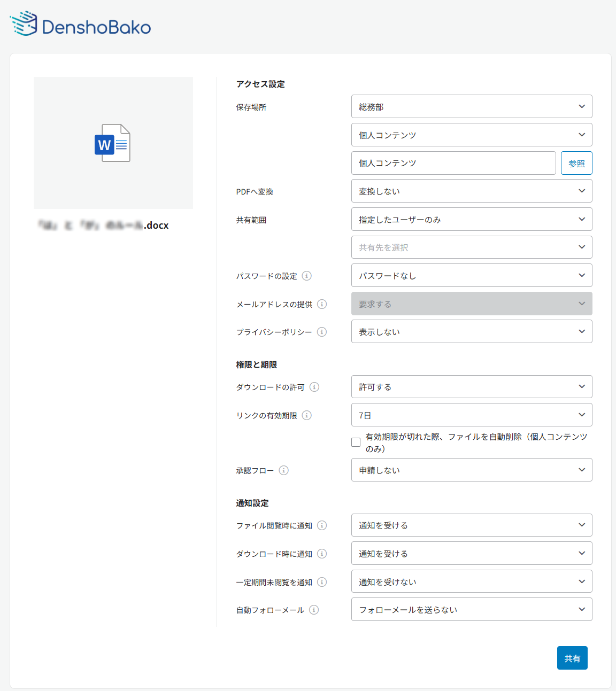The width and height of the screenshot is (616, 691).
Task: Enable auto-delete file on expiry checkbox
Action: pyautogui.click(x=356, y=442)
